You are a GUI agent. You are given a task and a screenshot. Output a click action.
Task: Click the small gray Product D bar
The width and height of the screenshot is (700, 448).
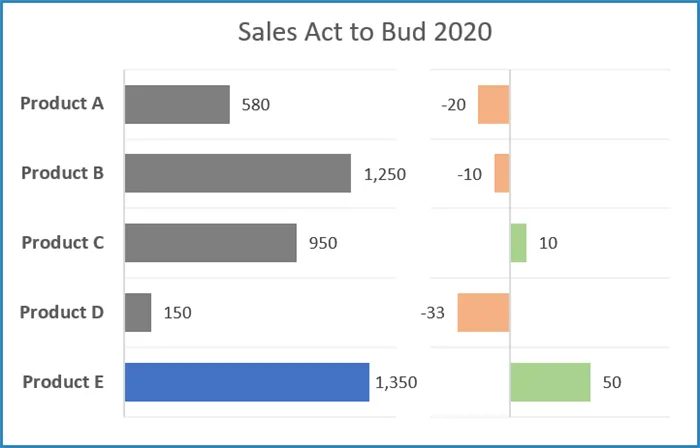[138, 312]
